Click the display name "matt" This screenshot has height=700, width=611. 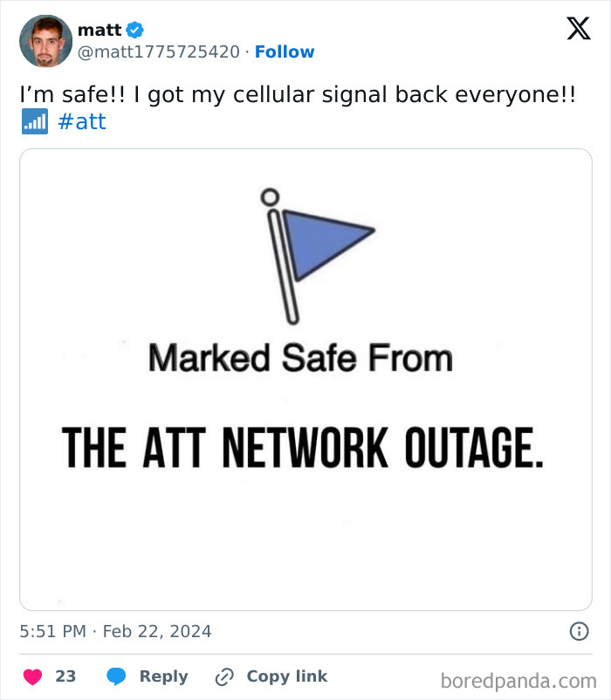(100, 30)
